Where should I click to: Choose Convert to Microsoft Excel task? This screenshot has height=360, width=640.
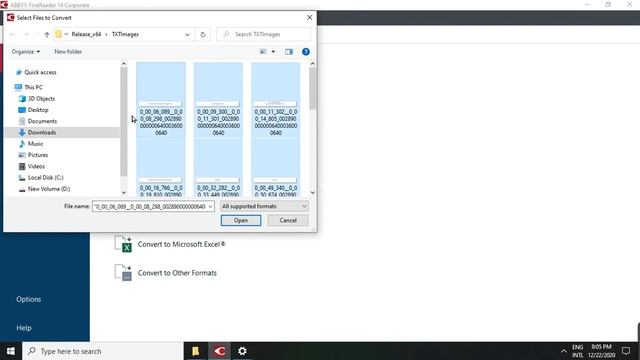coord(181,244)
